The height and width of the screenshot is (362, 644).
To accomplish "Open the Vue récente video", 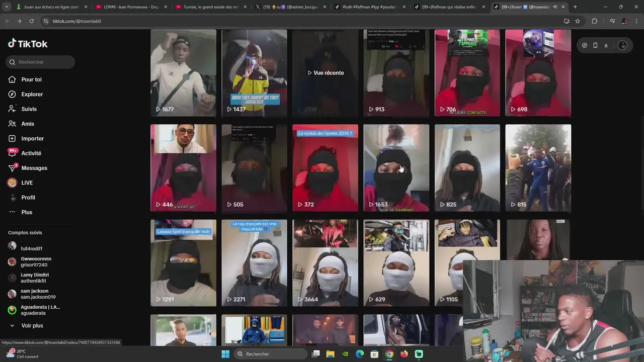I will (x=325, y=73).
